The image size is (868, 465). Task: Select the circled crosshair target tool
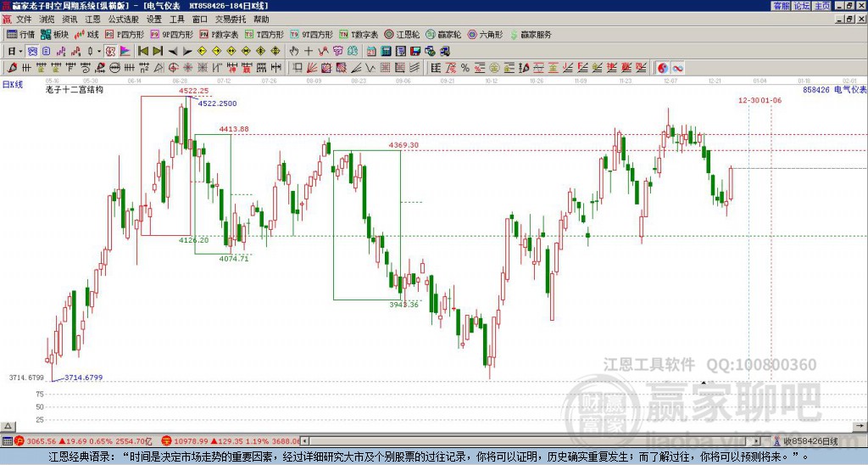coord(173,68)
